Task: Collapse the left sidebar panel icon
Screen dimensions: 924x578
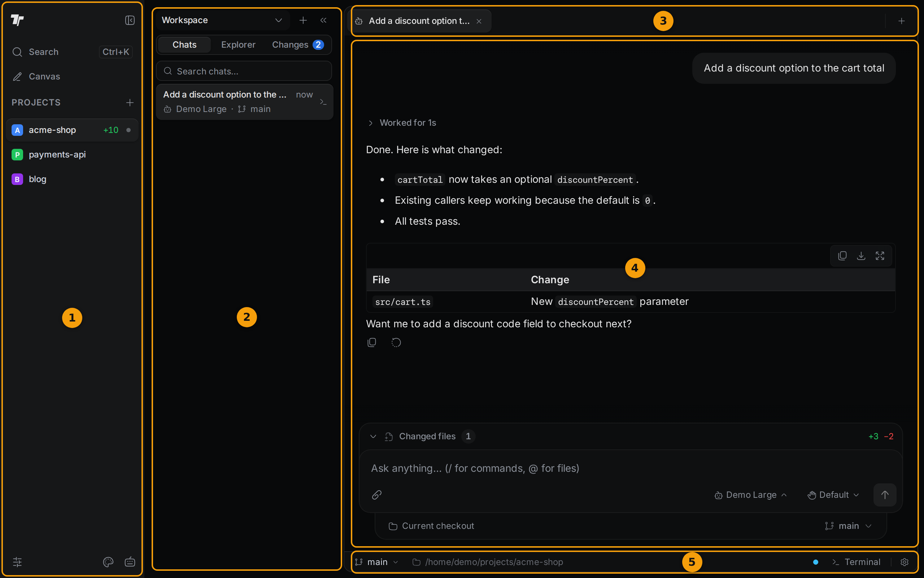Action: 130,20
